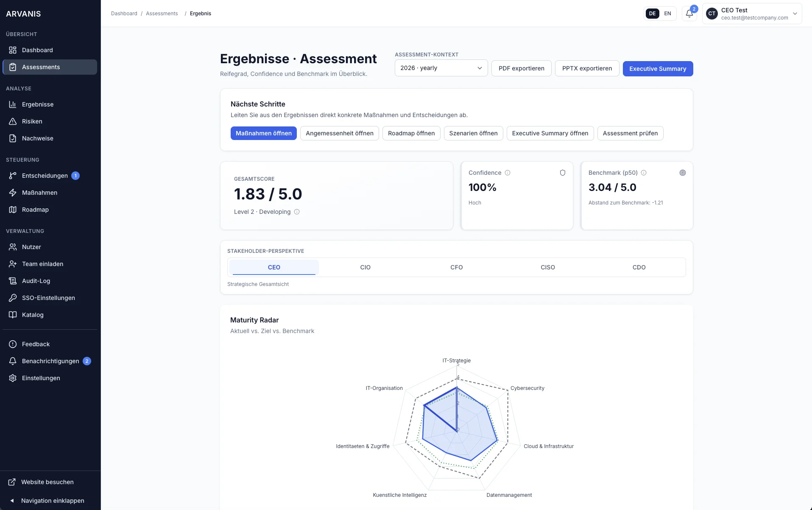The image size is (812, 510).
Task: Click the notification bell icon in header
Action: (689, 14)
